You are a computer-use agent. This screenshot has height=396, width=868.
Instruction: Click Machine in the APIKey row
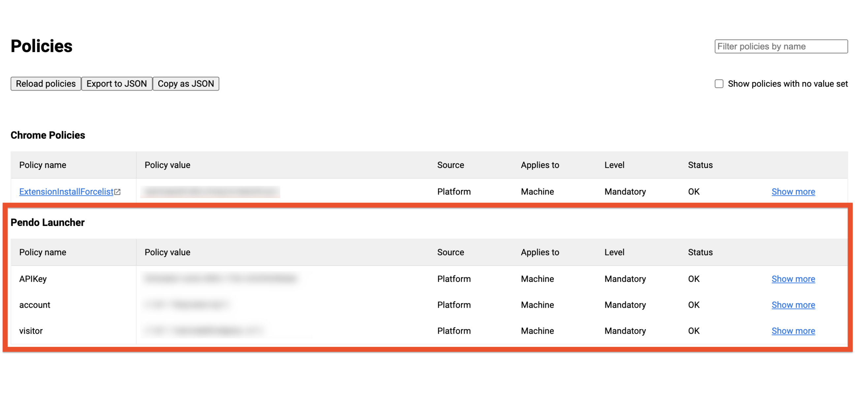pyautogui.click(x=538, y=278)
